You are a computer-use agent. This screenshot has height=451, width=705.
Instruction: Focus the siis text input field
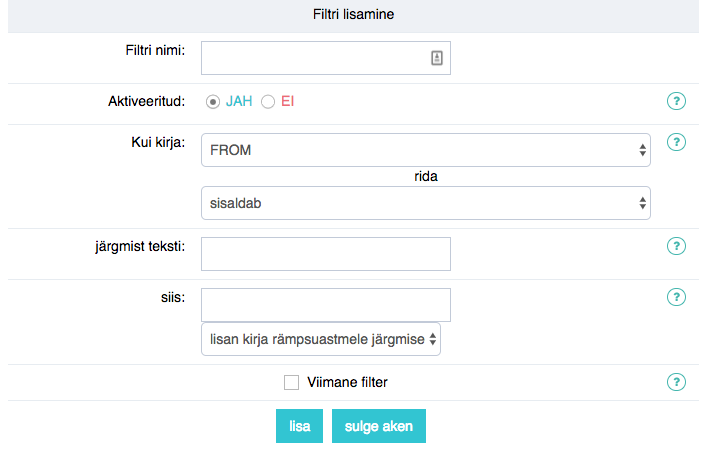326,305
